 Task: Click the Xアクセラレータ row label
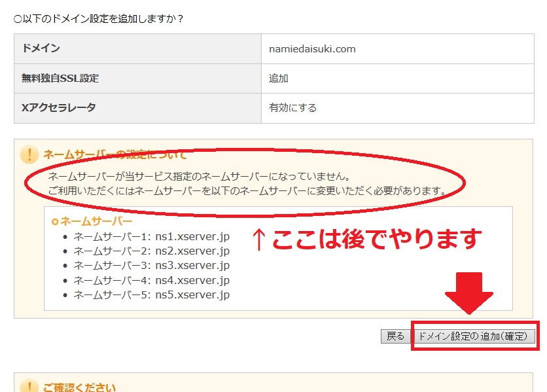pyautogui.click(x=59, y=107)
